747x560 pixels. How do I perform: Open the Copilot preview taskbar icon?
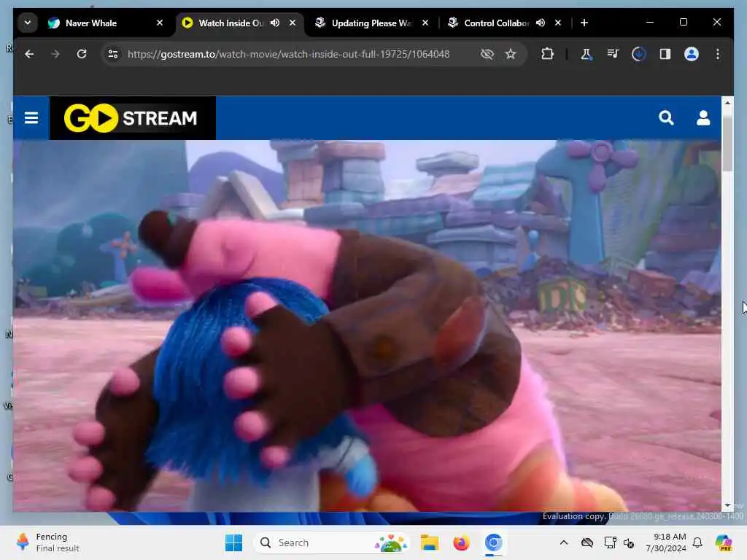[x=724, y=542]
